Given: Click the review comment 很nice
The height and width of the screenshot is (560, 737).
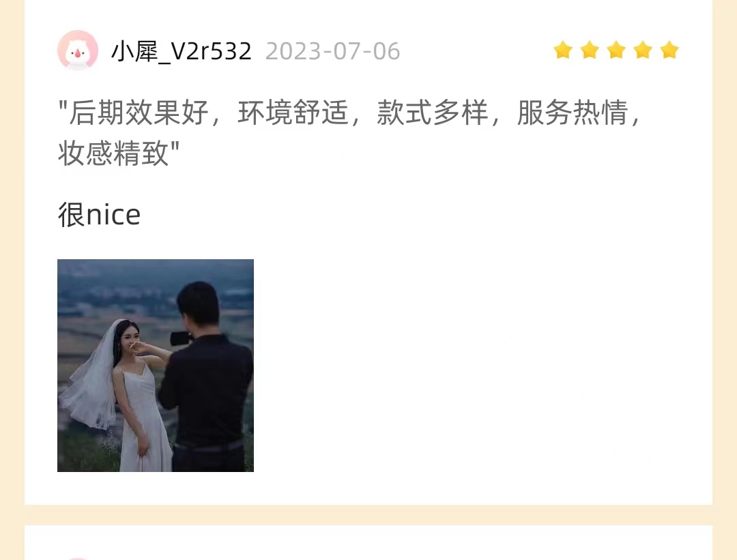Looking at the screenshot, I should pos(99,215).
